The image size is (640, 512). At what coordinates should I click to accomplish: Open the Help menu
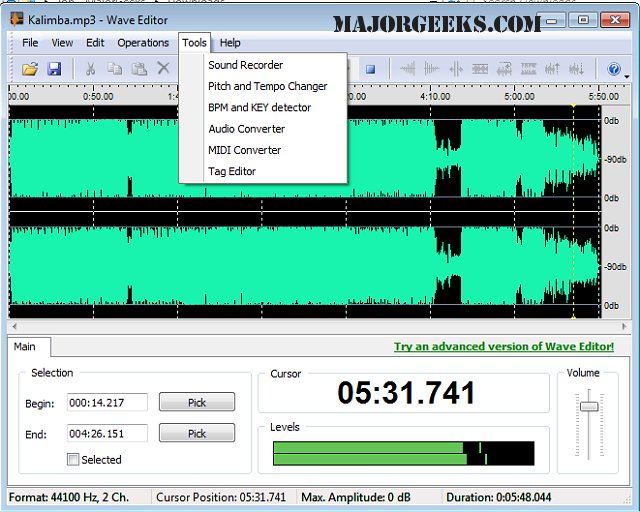pyautogui.click(x=230, y=43)
